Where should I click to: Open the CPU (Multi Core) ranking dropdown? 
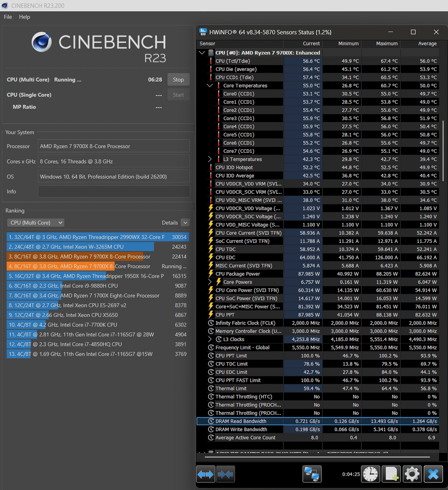(36, 223)
